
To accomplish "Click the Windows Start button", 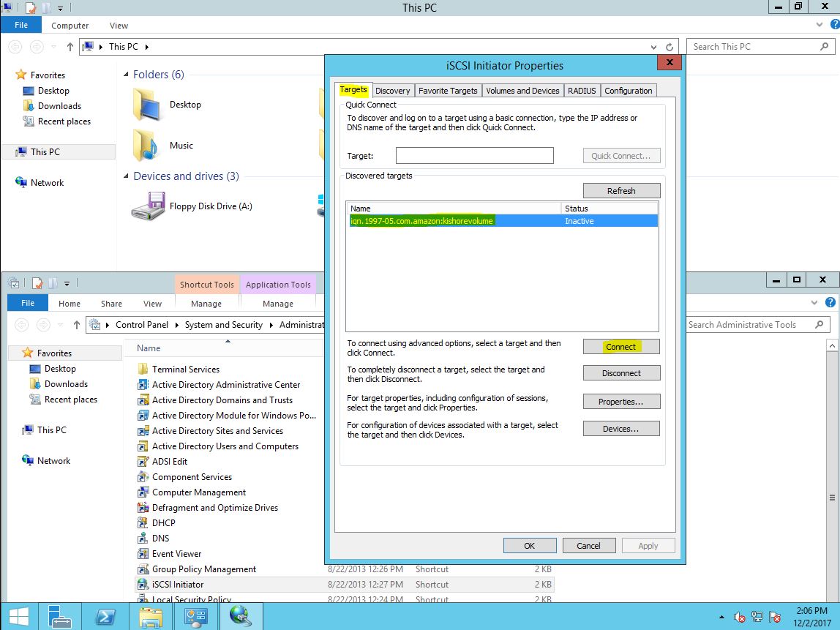I will point(18,616).
